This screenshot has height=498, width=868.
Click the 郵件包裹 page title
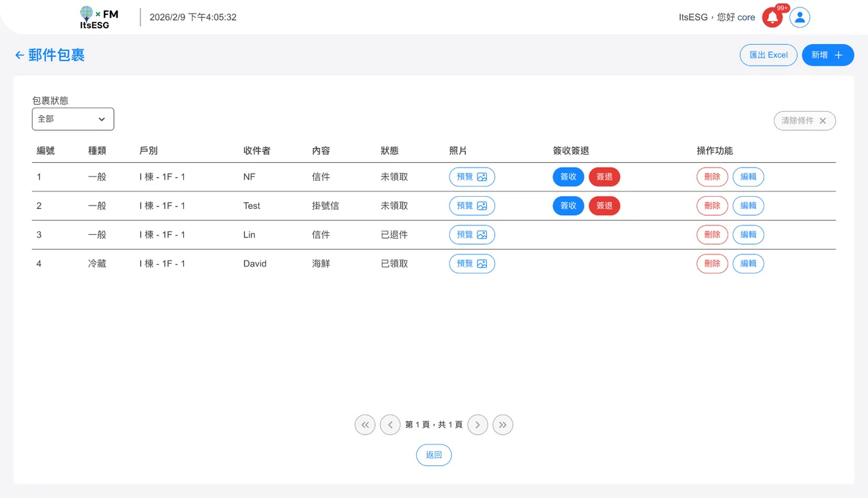(x=56, y=56)
